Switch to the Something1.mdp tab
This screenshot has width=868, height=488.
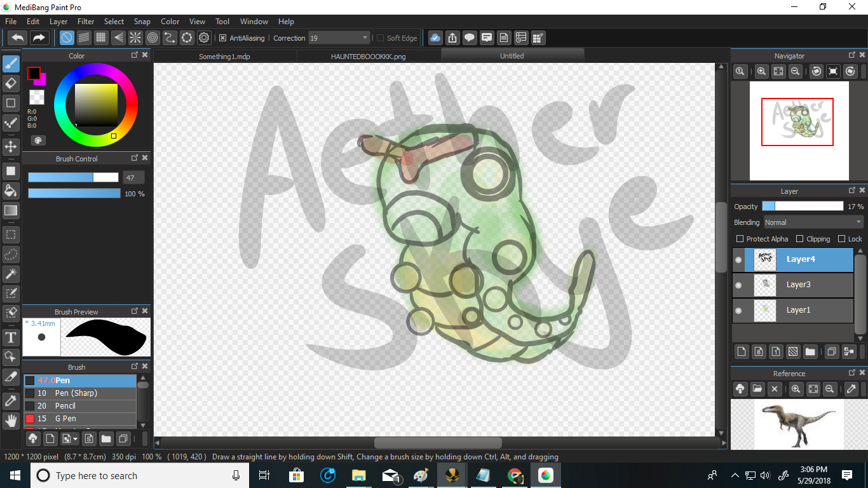pos(225,56)
